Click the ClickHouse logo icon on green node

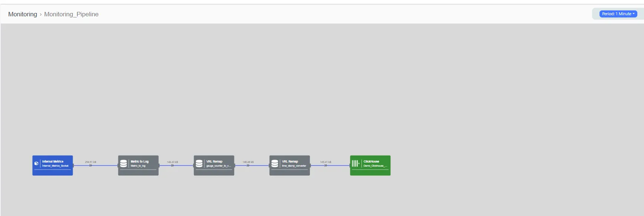(x=356, y=163)
